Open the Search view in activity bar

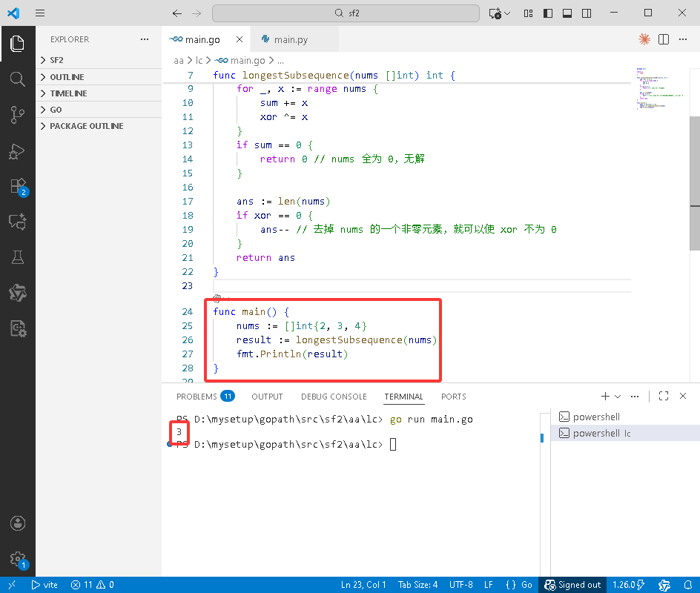(x=17, y=79)
